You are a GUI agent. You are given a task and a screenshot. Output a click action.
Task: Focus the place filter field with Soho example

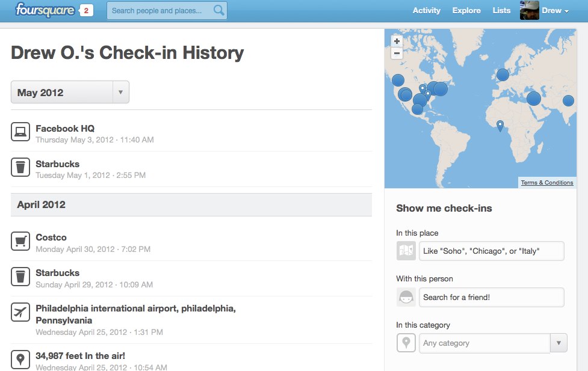(x=492, y=251)
